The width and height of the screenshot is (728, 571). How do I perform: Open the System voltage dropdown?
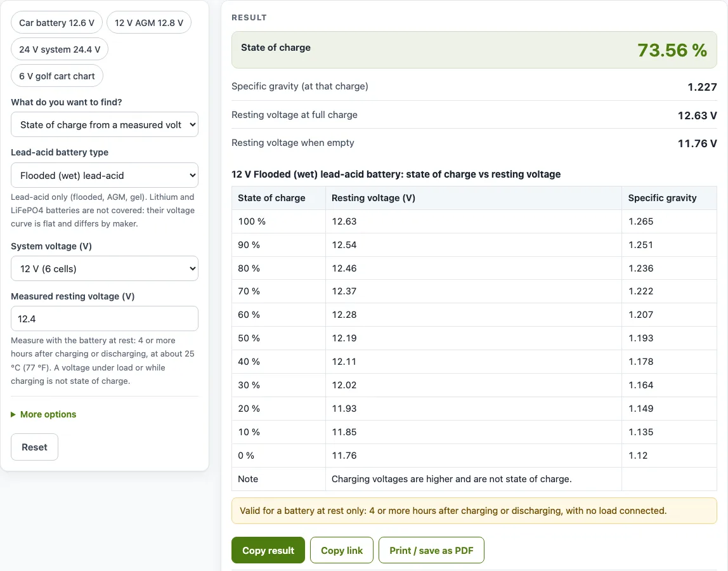point(105,268)
